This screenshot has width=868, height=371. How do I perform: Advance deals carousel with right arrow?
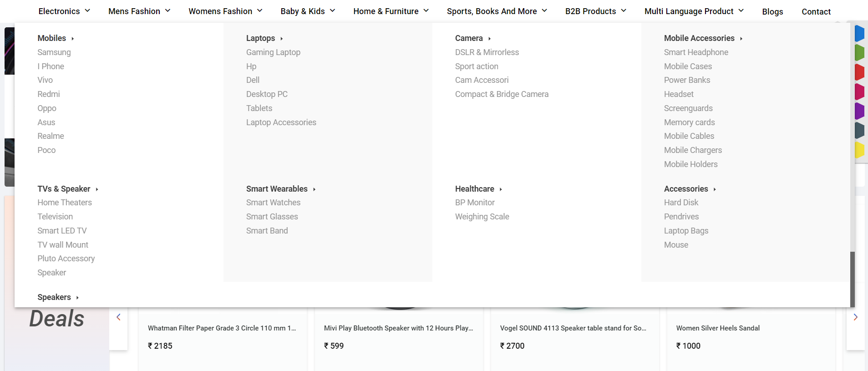[856, 317]
